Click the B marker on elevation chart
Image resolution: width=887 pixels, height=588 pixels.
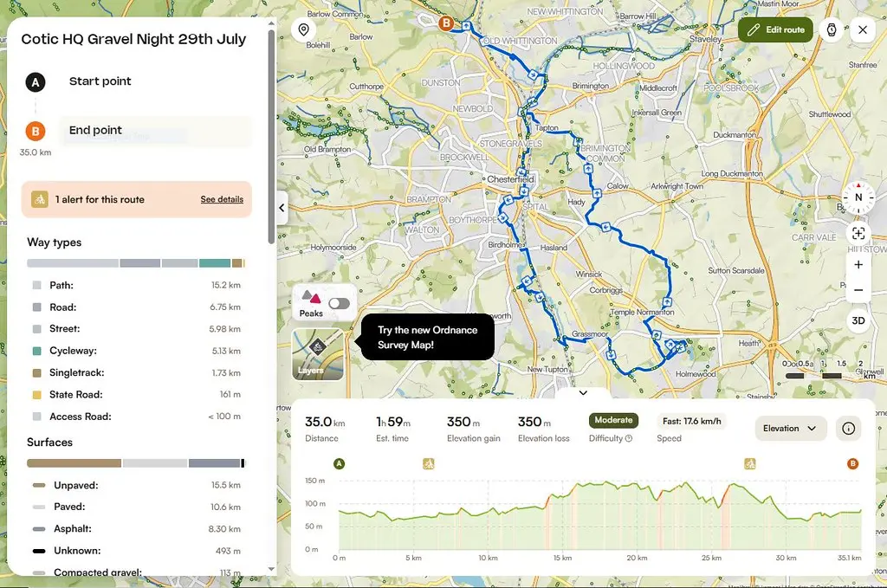coord(852,464)
